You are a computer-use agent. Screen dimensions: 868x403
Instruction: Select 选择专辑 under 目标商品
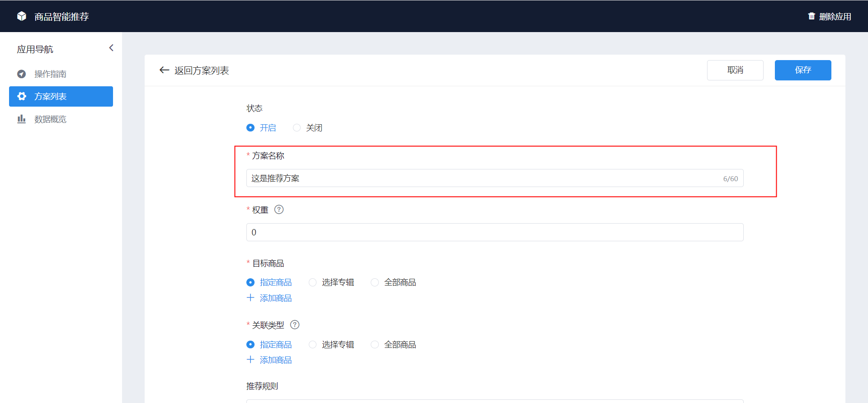[x=312, y=282]
